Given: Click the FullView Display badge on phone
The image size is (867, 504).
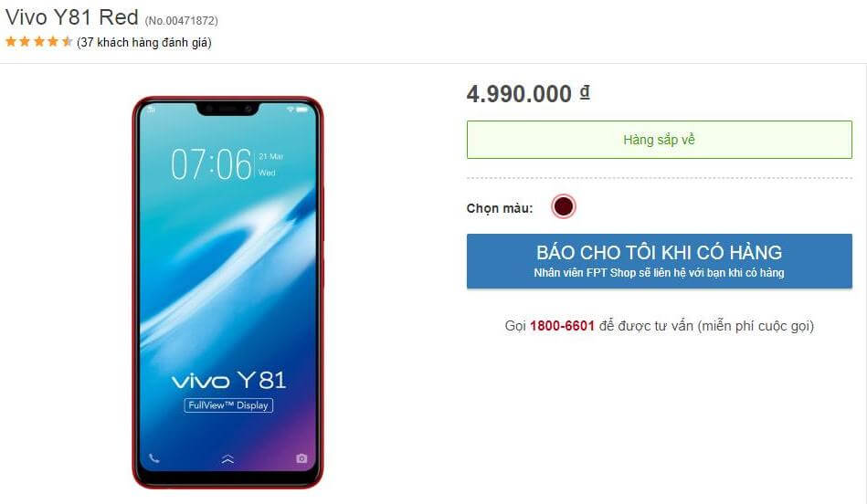Looking at the screenshot, I should pyautogui.click(x=228, y=405).
